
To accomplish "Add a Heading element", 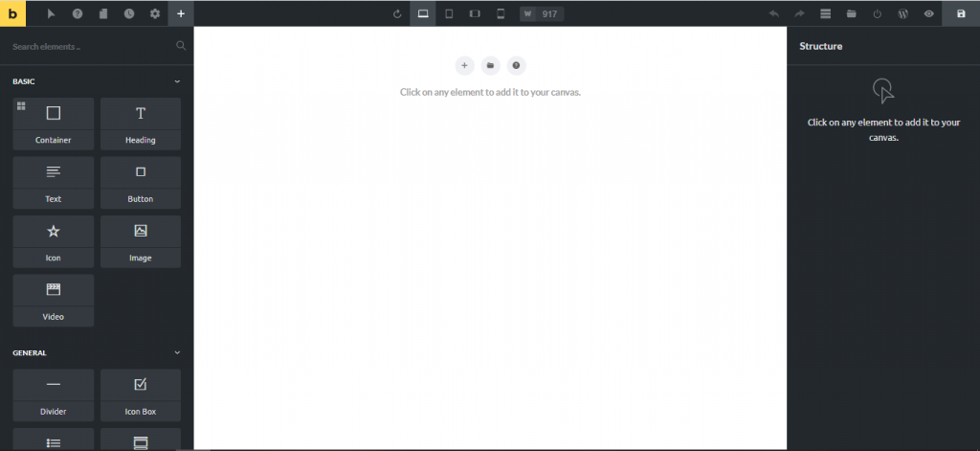I will point(141,124).
